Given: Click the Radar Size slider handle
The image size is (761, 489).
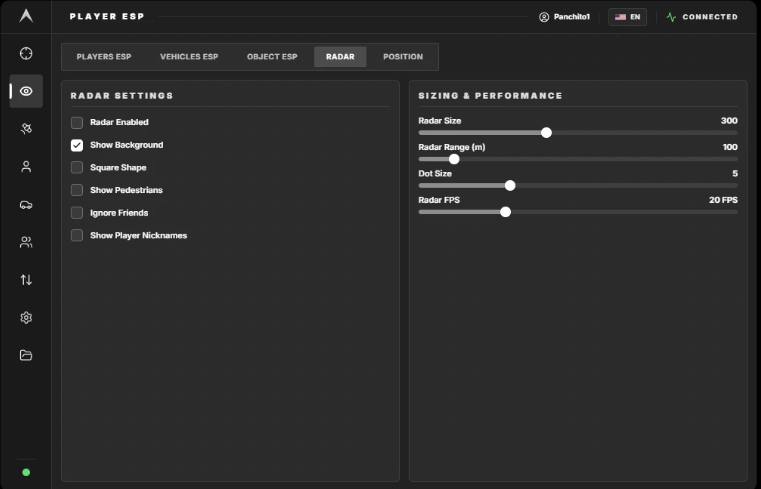Looking at the screenshot, I should pos(546,133).
